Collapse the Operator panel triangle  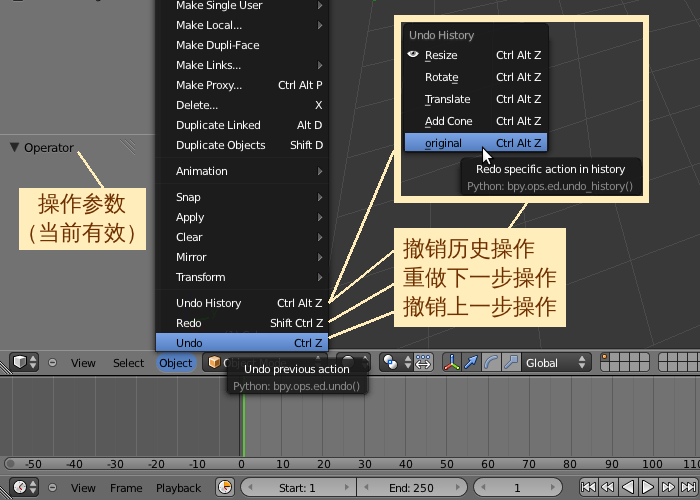(x=14, y=147)
